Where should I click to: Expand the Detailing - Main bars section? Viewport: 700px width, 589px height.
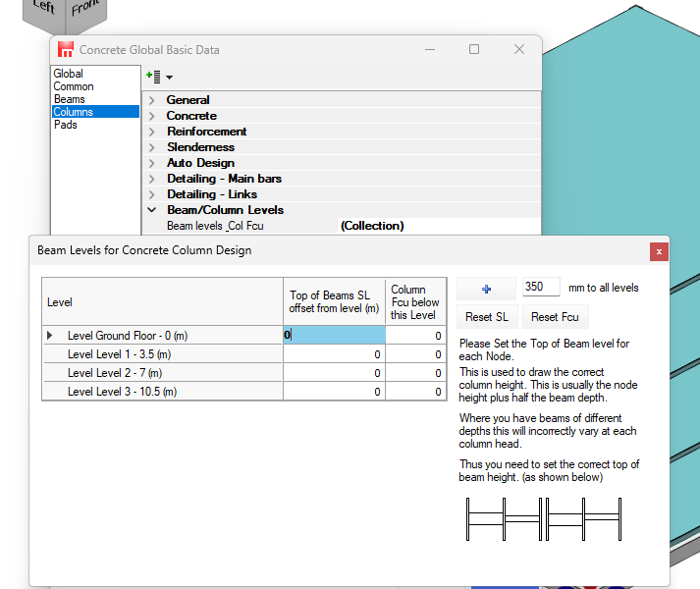152,179
